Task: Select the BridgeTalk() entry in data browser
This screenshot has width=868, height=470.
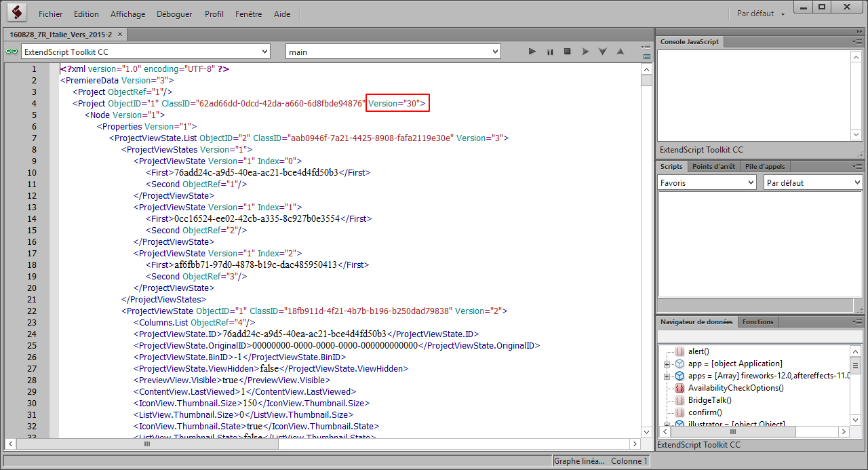Action: 710,400
